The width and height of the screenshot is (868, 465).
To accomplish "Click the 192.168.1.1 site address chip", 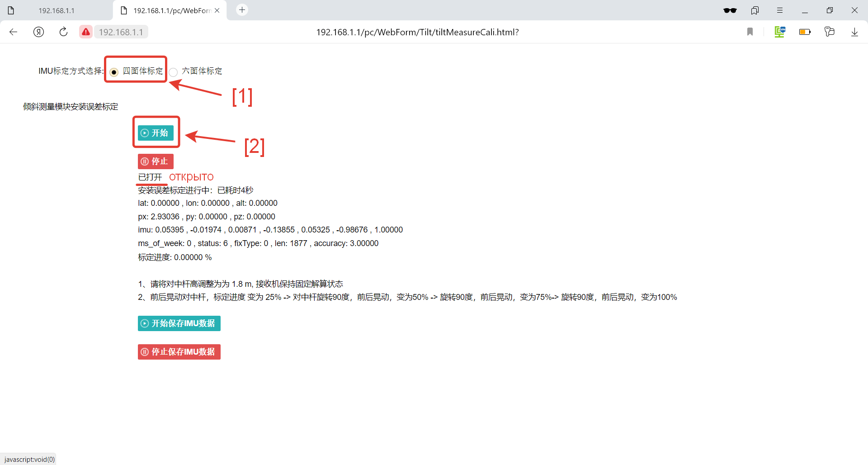I will [x=121, y=32].
